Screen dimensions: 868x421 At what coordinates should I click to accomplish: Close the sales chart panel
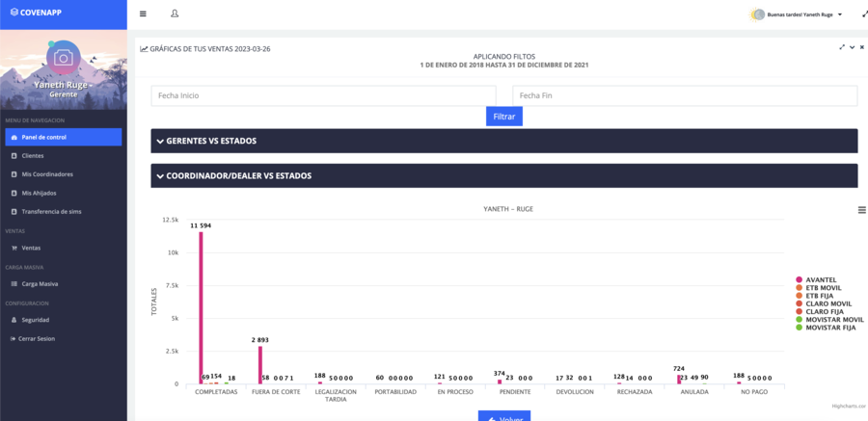[862, 47]
